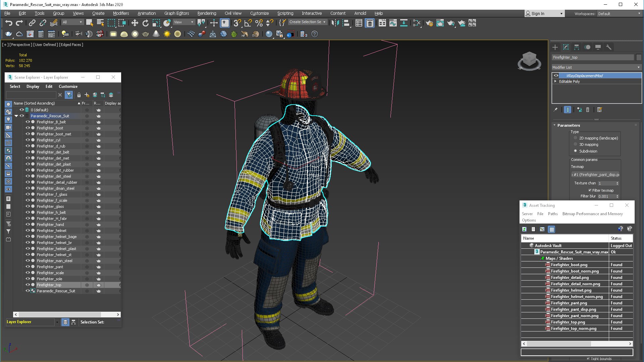
Task: Open the Modifier List dropdown
Action: point(596,67)
